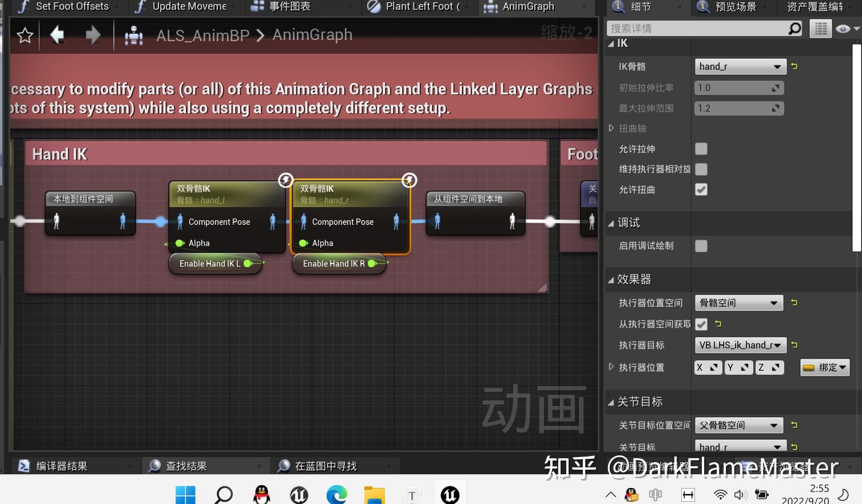
Task: Click the property matrix grid icon
Action: tap(820, 28)
